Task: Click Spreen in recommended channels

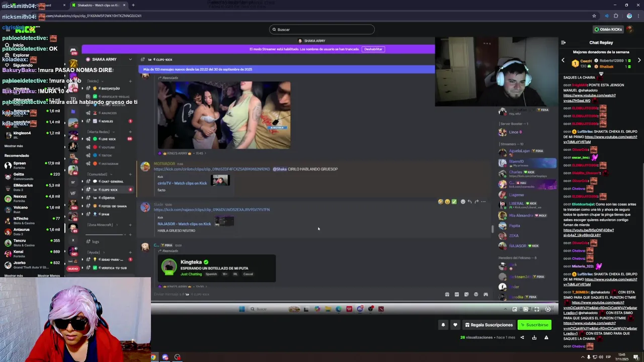Action: coord(32,165)
